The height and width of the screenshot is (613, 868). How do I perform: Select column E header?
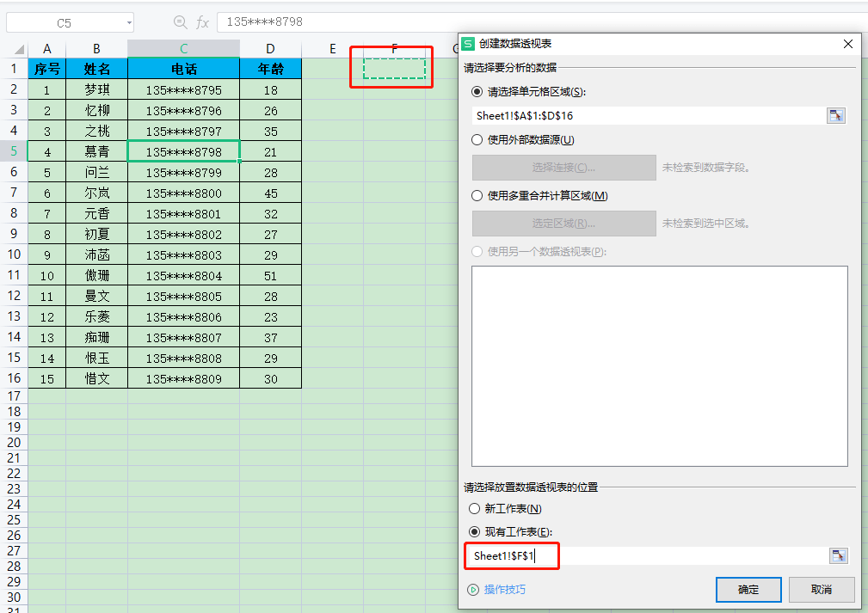(333, 49)
